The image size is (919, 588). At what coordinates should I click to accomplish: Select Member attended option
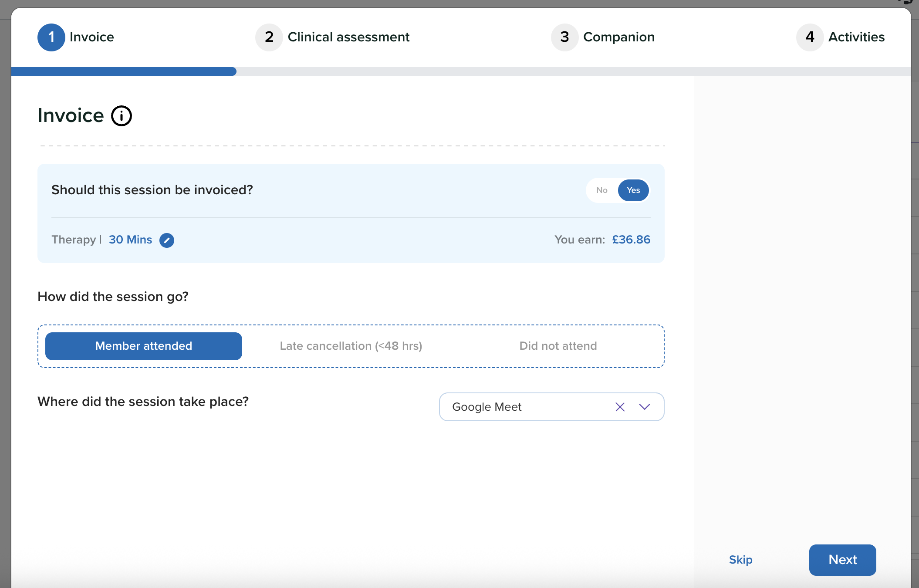pyautogui.click(x=144, y=346)
